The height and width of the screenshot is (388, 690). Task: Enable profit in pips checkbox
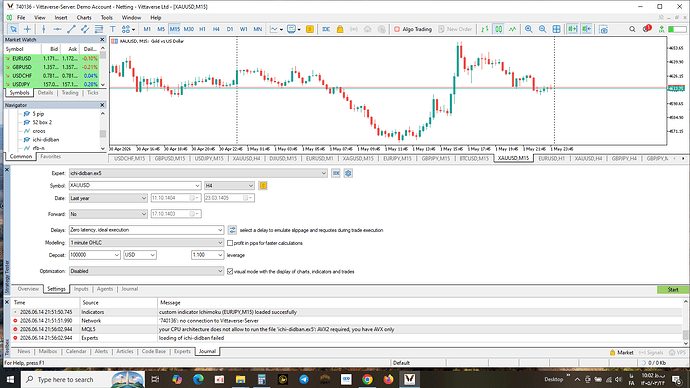(x=230, y=243)
